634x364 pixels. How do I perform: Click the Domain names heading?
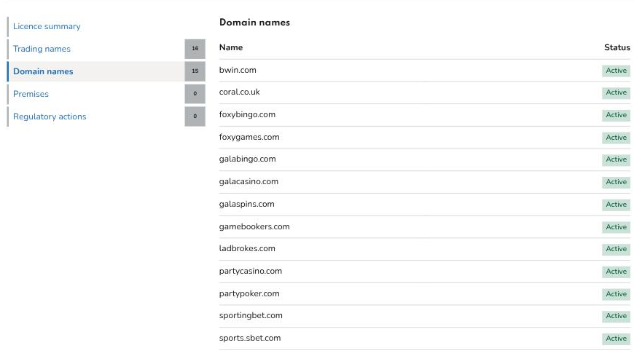(x=254, y=23)
